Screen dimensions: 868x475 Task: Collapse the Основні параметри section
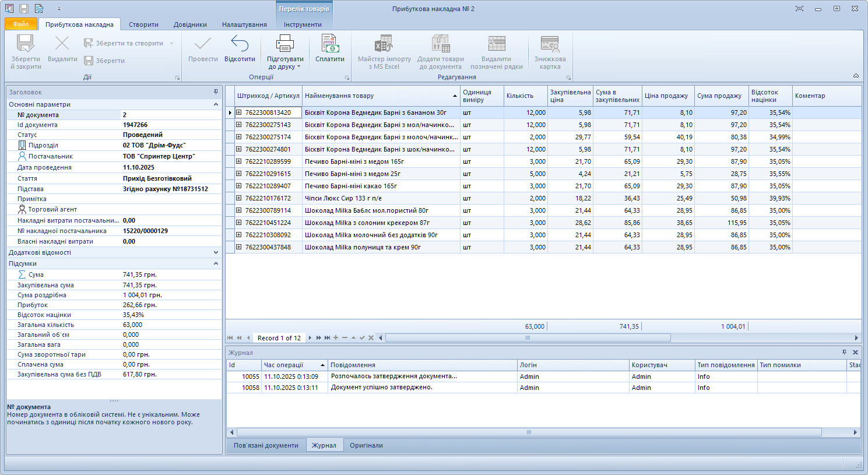216,104
